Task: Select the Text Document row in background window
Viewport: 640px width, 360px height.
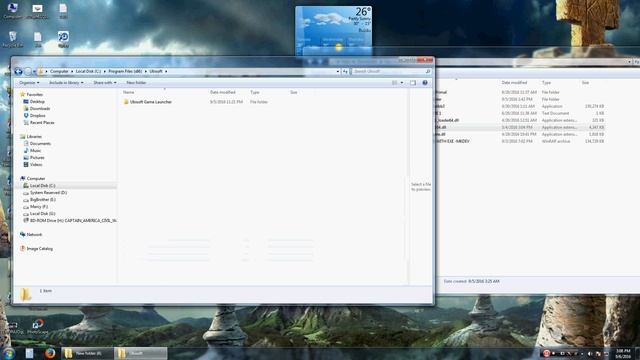Action: pos(520,113)
